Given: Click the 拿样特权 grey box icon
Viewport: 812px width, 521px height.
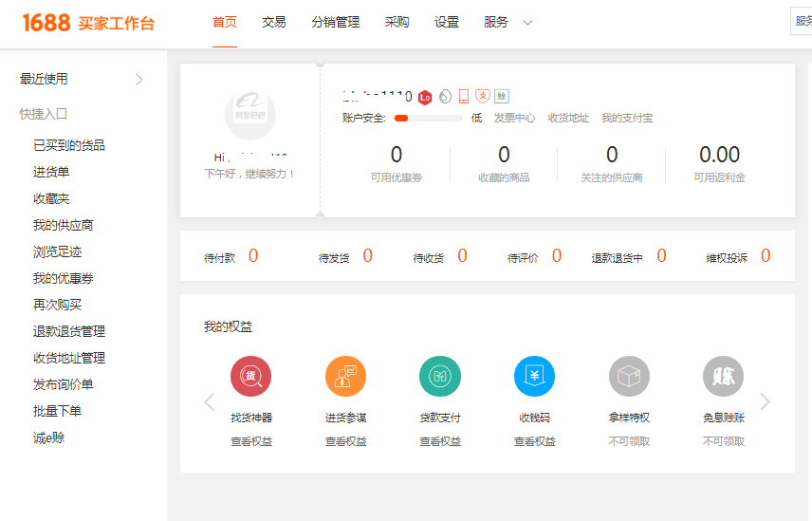Looking at the screenshot, I should click(629, 377).
